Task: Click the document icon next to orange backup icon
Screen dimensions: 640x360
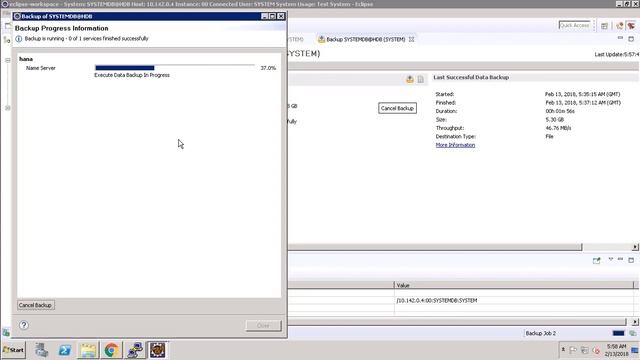Action: click(420, 79)
